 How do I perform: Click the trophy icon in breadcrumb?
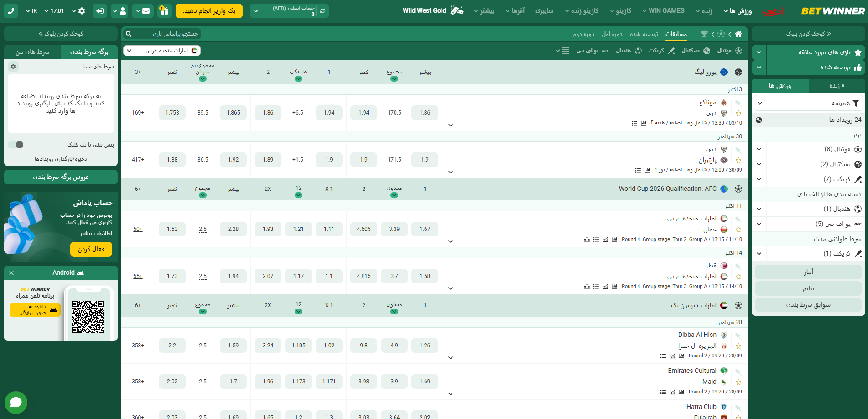pyautogui.click(x=704, y=34)
